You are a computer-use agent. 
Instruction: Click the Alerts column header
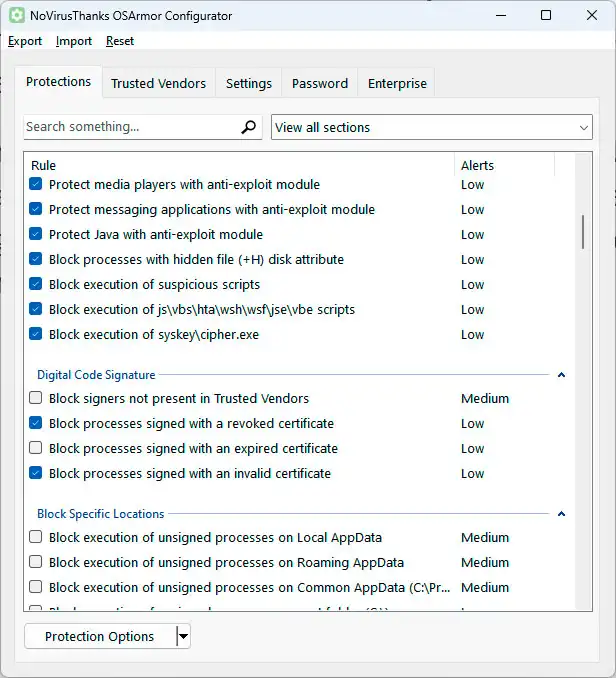click(504, 165)
